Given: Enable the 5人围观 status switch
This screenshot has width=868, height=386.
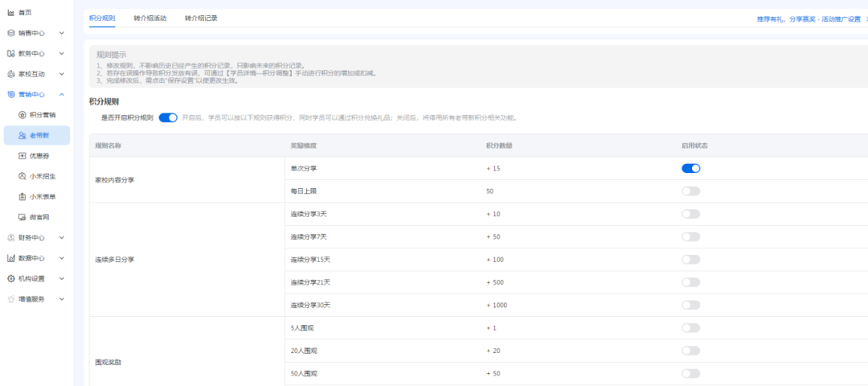Looking at the screenshot, I should [690, 327].
